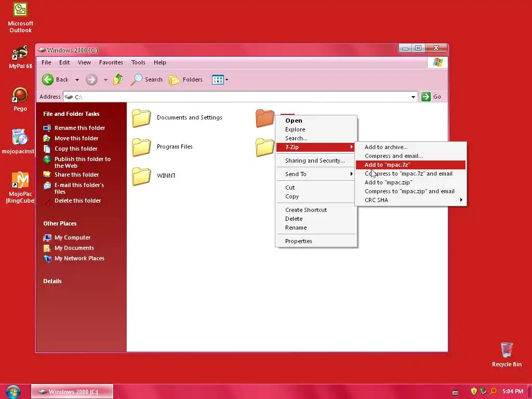
Task: Click E-mail this folder's files
Action: (79, 188)
